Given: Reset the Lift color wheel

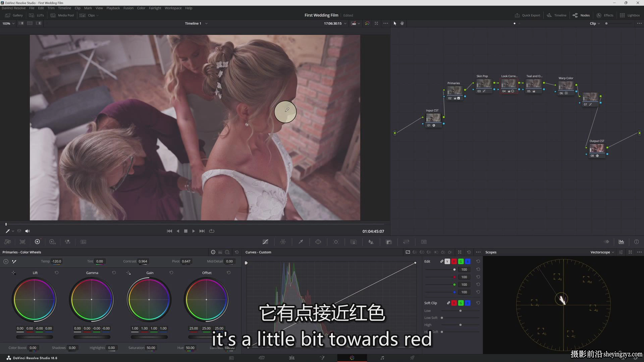Looking at the screenshot, I should (x=57, y=273).
